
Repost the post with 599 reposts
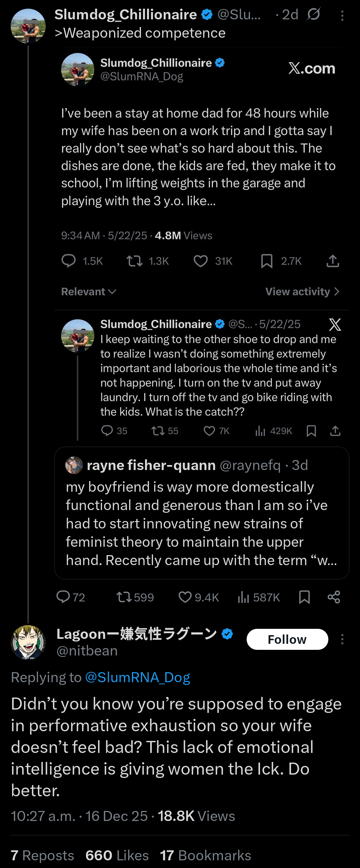pyautogui.click(x=124, y=597)
